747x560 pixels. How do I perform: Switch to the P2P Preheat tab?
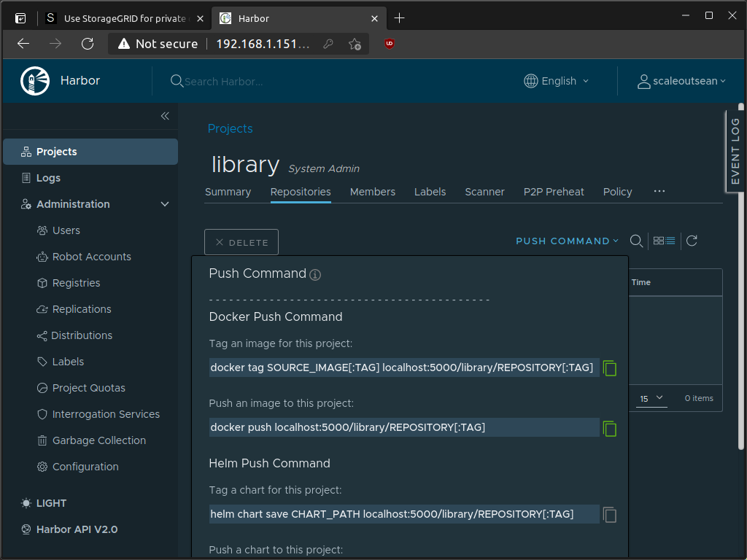pos(554,192)
